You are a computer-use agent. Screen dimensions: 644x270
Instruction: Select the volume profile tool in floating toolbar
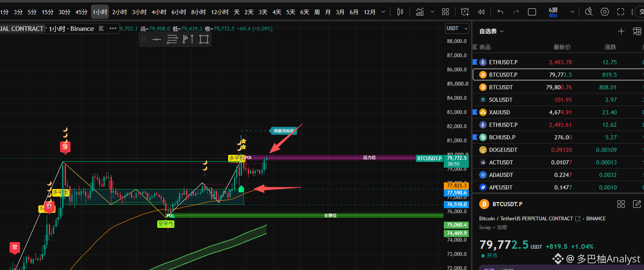tap(189, 40)
